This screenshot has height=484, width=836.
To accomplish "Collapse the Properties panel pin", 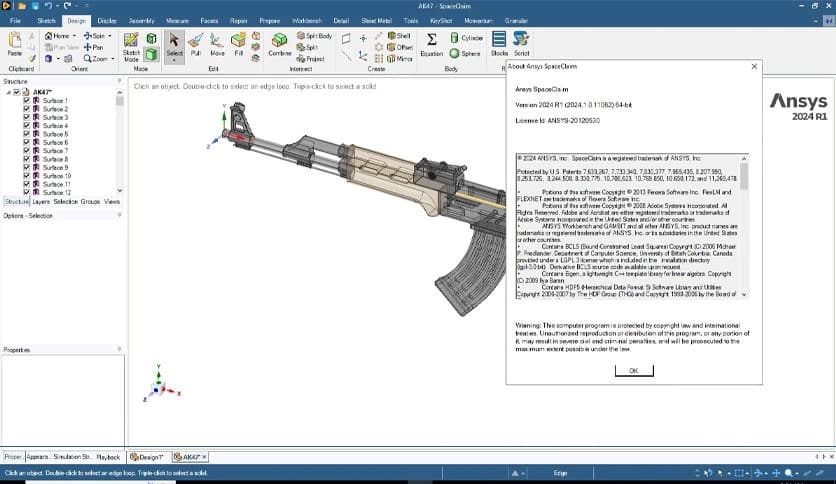I will 119,349.
